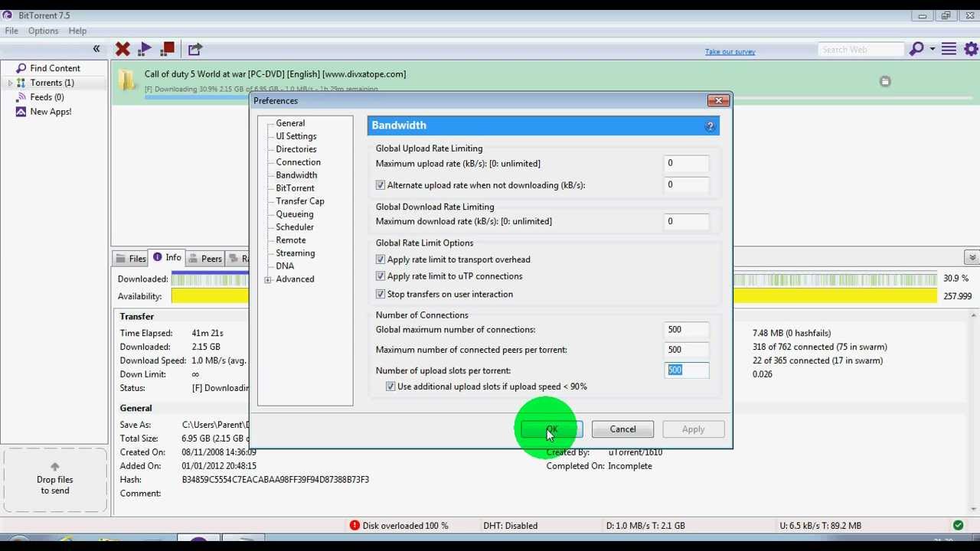Viewport: 980px width, 551px height.
Task: Click the purple start torrent play icon
Action: (x=145, y=49)
